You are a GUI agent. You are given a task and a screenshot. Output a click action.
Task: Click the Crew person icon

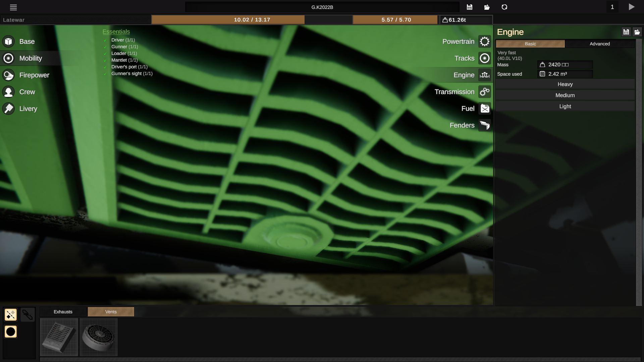[x=8, y=92]
